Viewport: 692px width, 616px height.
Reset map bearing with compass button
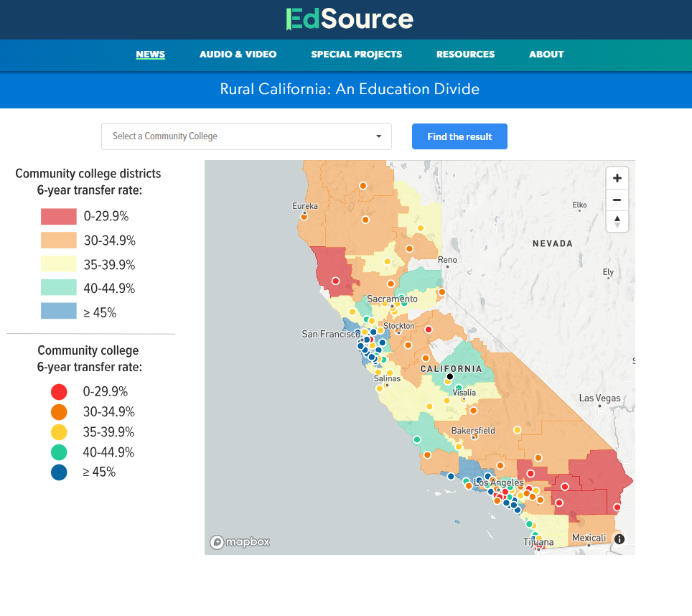pos(617,221)
